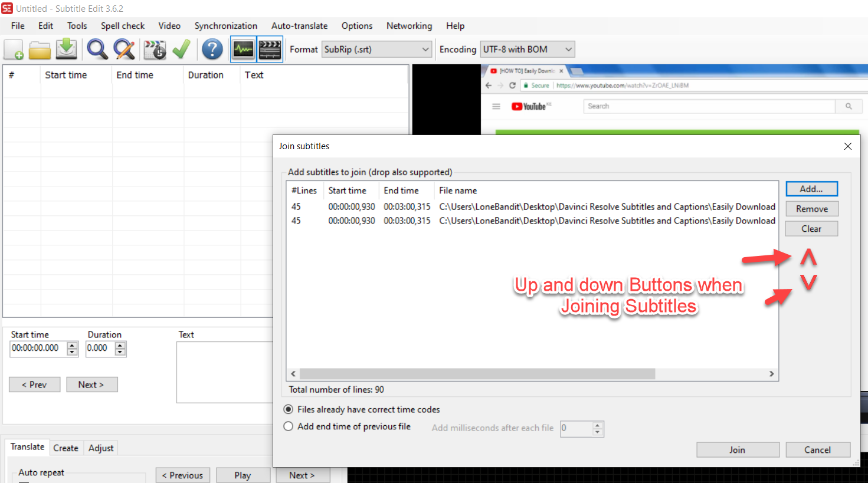Screen dimensions: 868x483
Task: Open the Help documentation
Action: click(212, 49)
